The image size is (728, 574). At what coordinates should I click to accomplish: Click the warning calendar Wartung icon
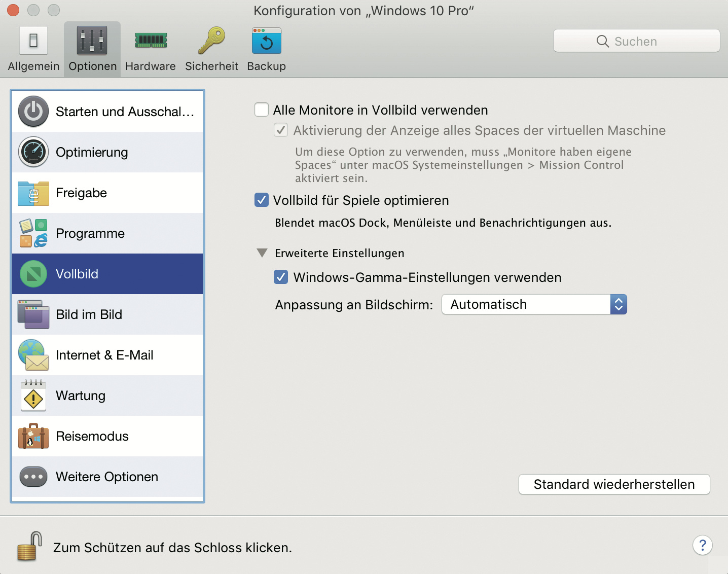click(x=33, y=396)
